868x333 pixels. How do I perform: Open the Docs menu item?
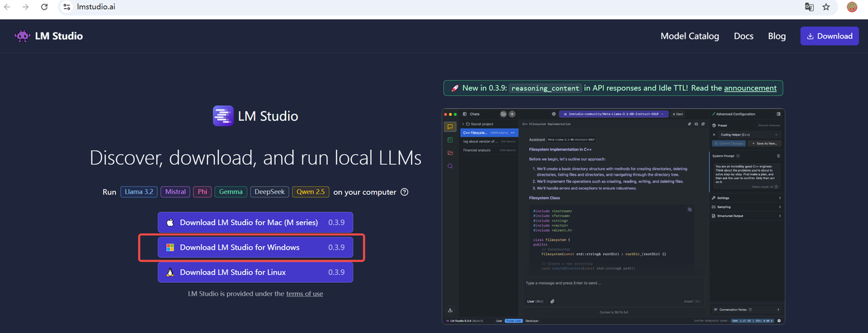[743, 36]
